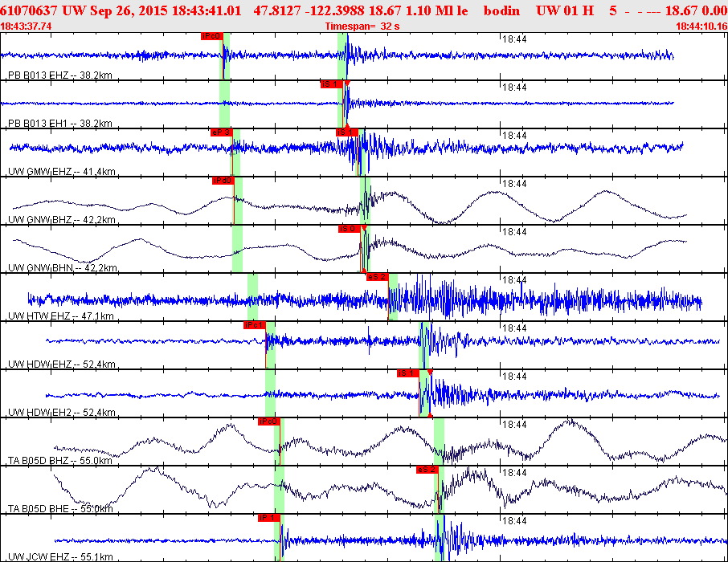The height and width of the screenshot is (562, 728).
Task: Click the eS 2 pick flag on TA B05D BHE
Action: click(427, 470)
